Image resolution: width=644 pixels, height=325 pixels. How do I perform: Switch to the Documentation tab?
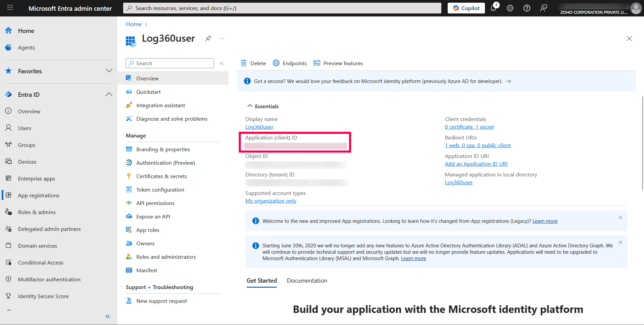pyautogui.click(x=307, y=280)
